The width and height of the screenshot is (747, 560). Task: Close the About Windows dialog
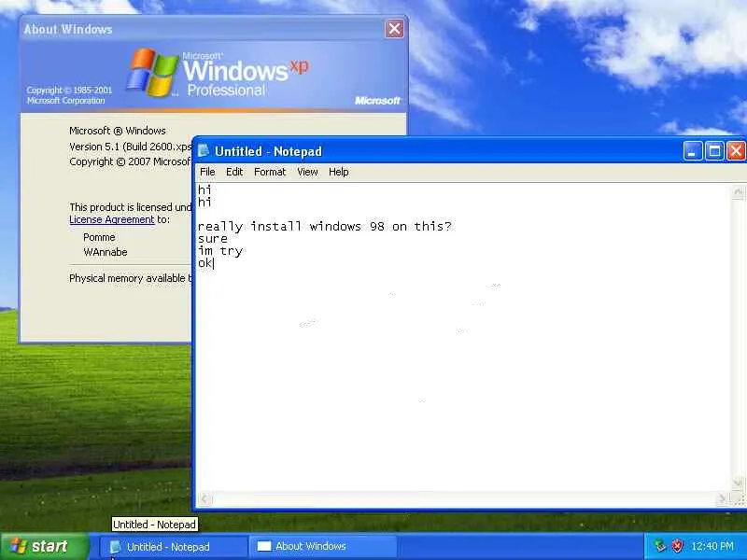[394, 29]
